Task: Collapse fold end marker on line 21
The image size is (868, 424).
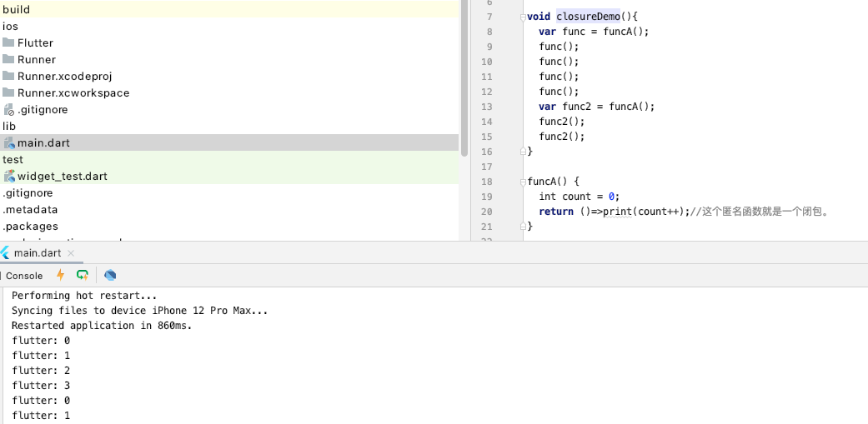Action: point(523,226)
